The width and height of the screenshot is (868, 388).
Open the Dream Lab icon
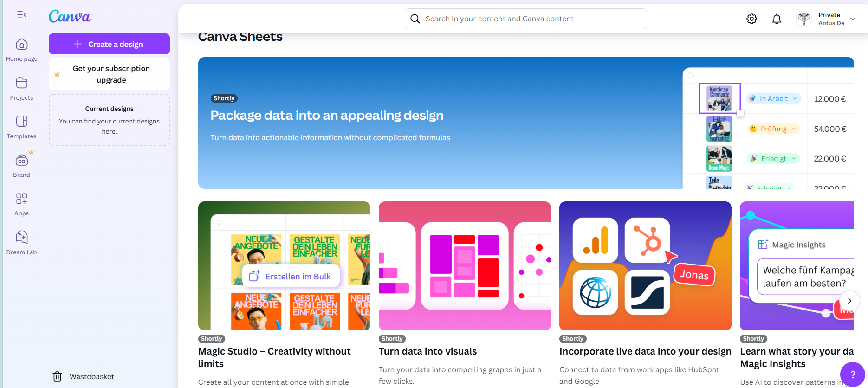(21, 237)
